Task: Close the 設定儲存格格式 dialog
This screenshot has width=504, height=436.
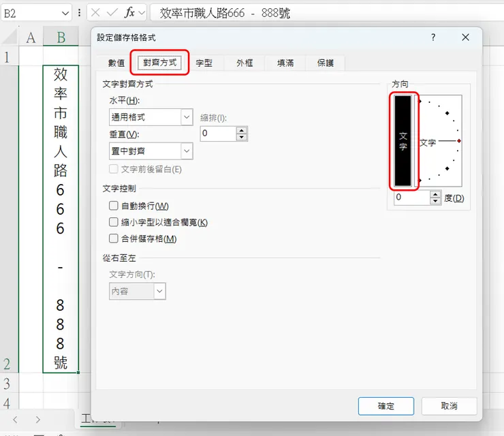Action: click(465, 37)
